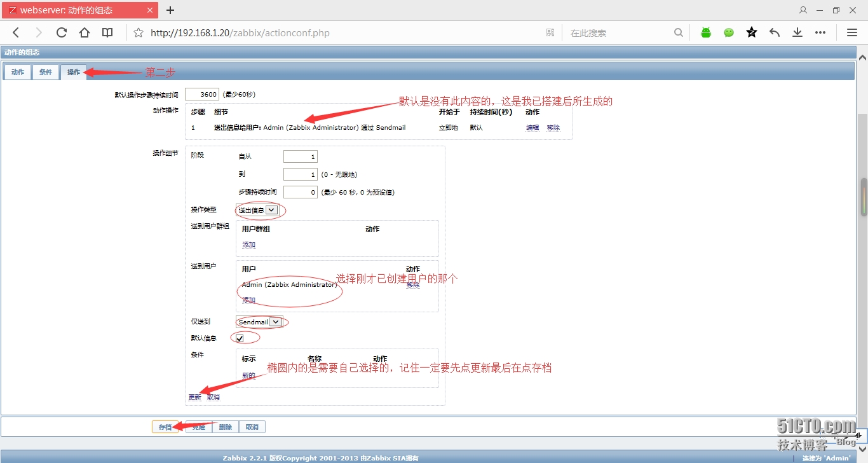Screen dimensions: 868x463
Task: Open the three-dot more menu
Action: coord(820,32)
